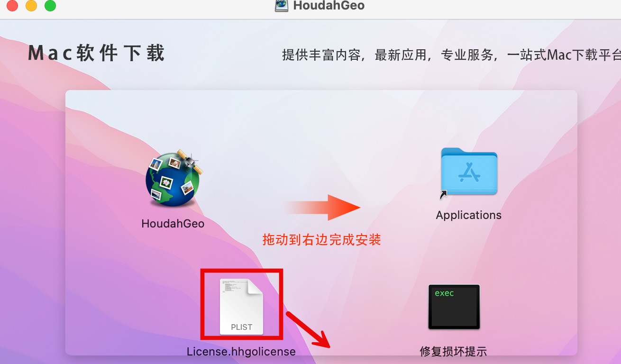Image resolution: width=621 pixels, height=364 pixels.
Task: Click the PLIST type label on license file
Action: point(241,327)
